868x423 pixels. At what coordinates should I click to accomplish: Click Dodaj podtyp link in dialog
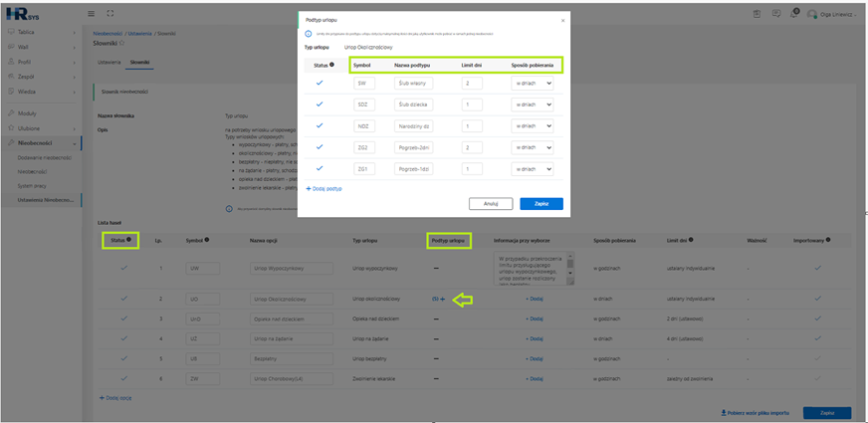pyautogui.click(x=324, y=189)
